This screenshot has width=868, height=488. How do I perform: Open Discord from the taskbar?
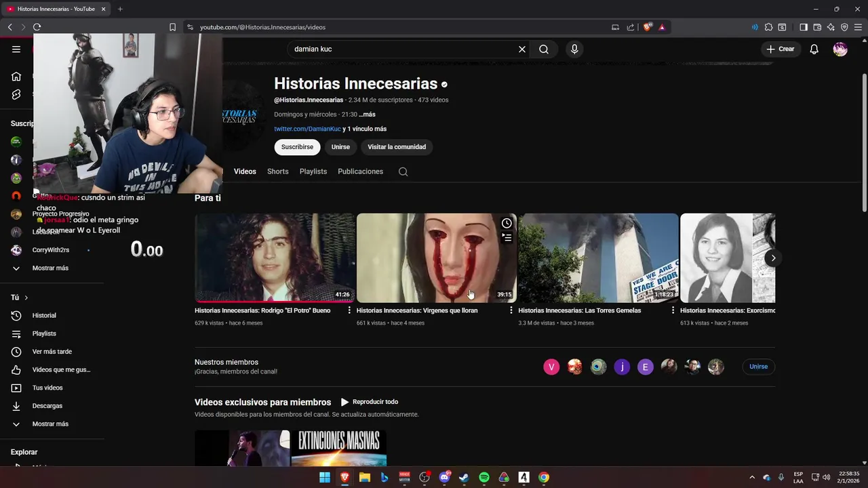tap(444, 477)
